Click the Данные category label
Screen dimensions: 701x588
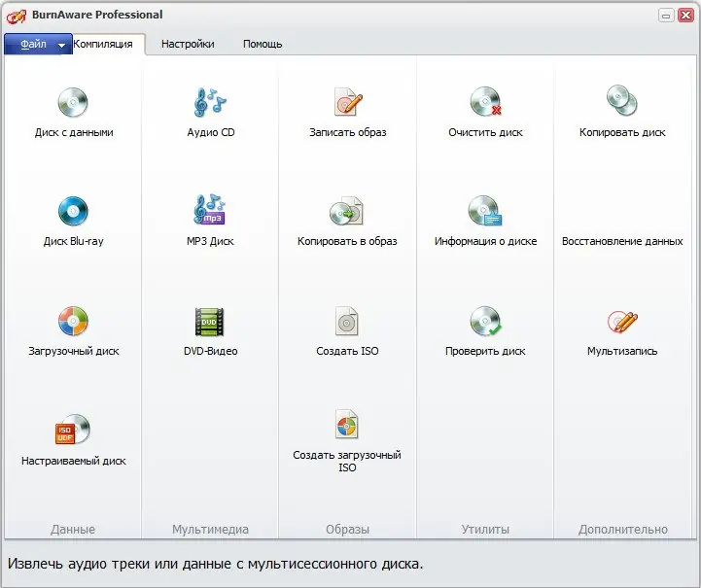pos(73,530)
